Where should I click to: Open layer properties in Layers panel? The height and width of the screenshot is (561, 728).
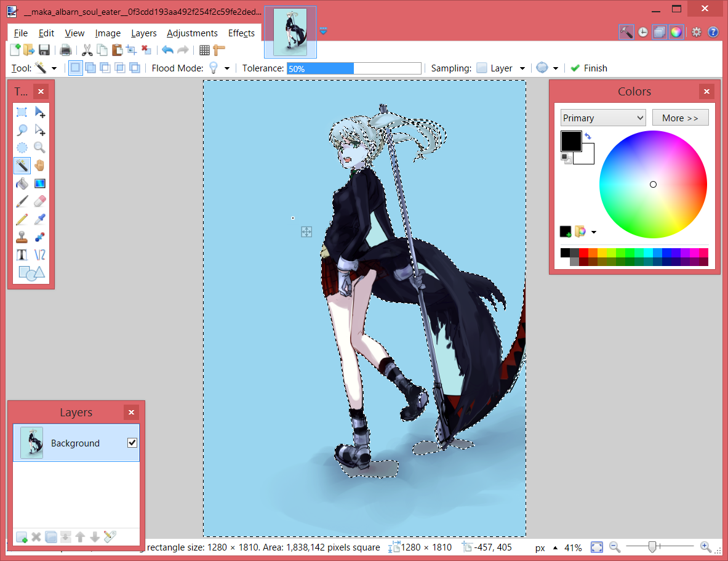click(110, 537)
